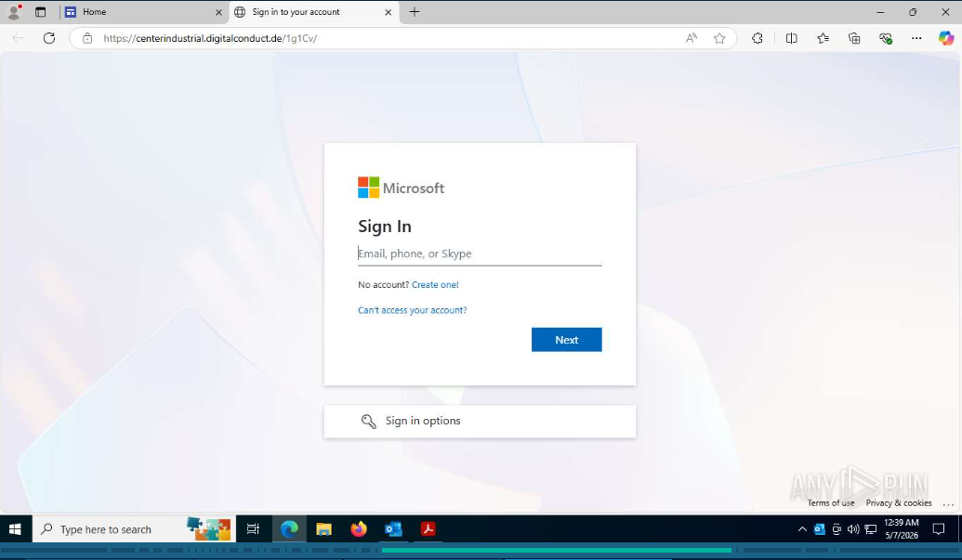
Task: Toggle split screen view
Action: point(791,38)
